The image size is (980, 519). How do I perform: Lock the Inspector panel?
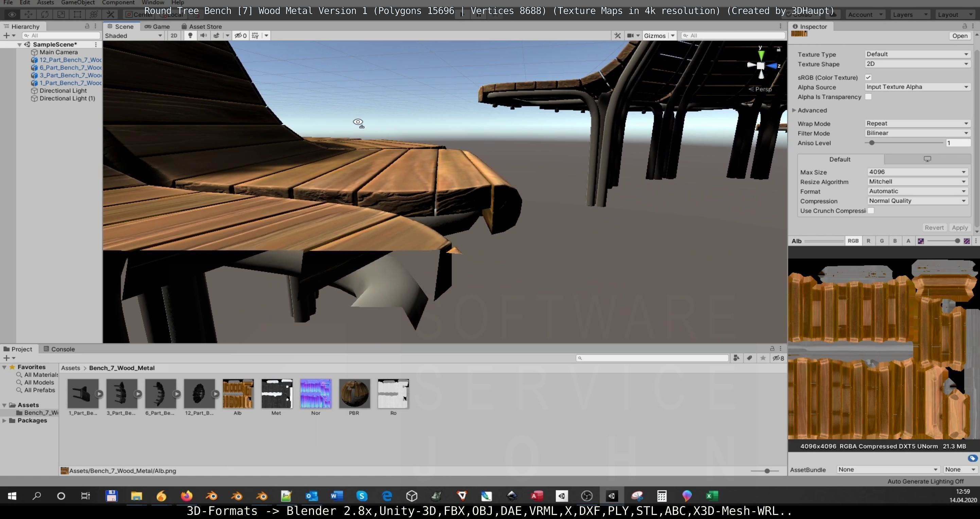click(x=964, y=26)
